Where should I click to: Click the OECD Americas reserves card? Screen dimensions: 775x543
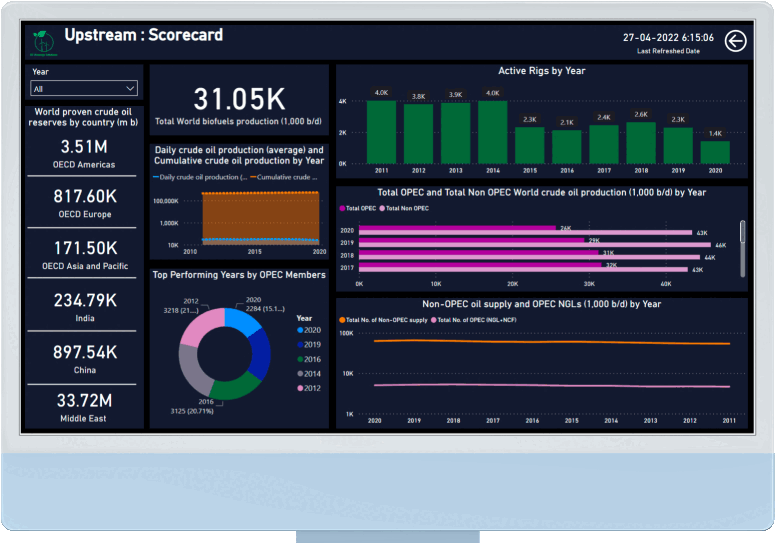[x=84, y=154]
